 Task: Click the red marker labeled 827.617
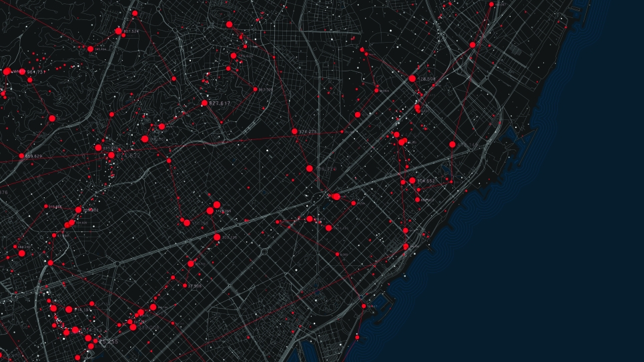(204, 103)
